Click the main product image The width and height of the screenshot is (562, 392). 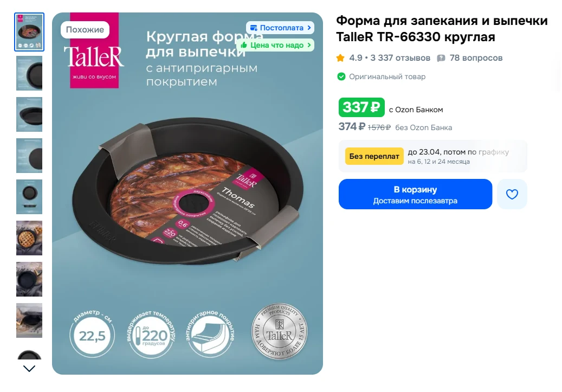[x=188, y=194]
